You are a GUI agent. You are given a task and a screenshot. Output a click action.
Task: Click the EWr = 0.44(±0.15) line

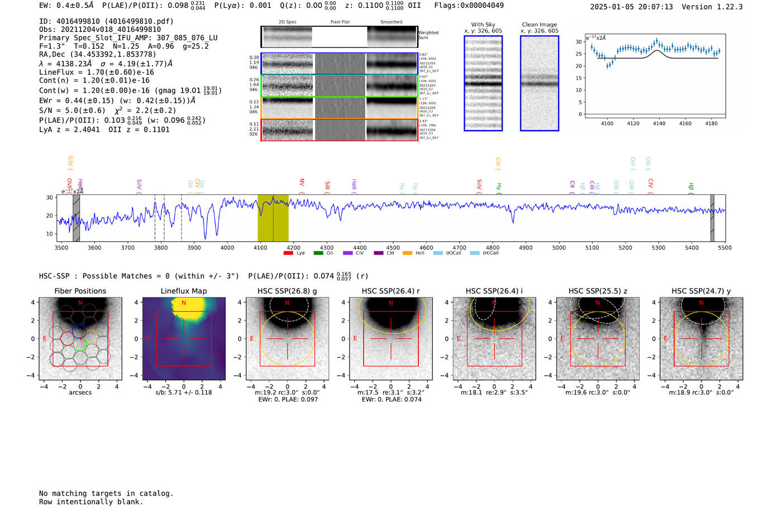(117, 100)
